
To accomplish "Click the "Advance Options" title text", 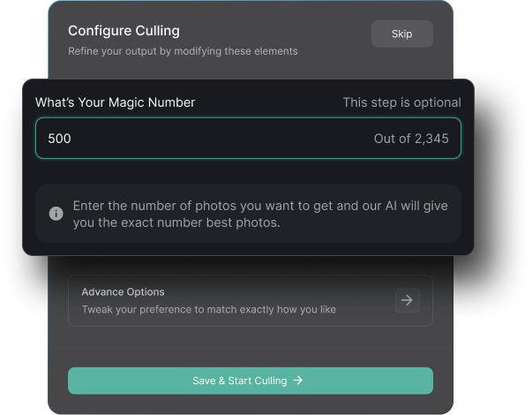I will [123, 291].
